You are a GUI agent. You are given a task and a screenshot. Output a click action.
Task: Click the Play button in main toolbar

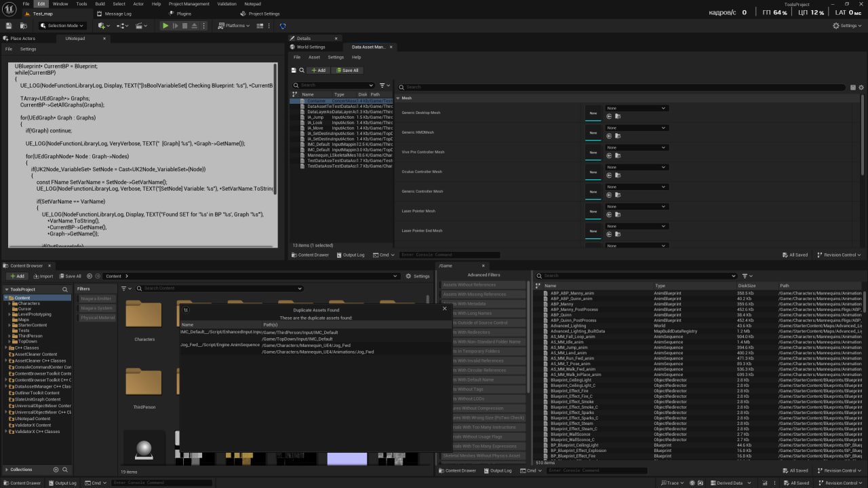(x=165, y=26)
